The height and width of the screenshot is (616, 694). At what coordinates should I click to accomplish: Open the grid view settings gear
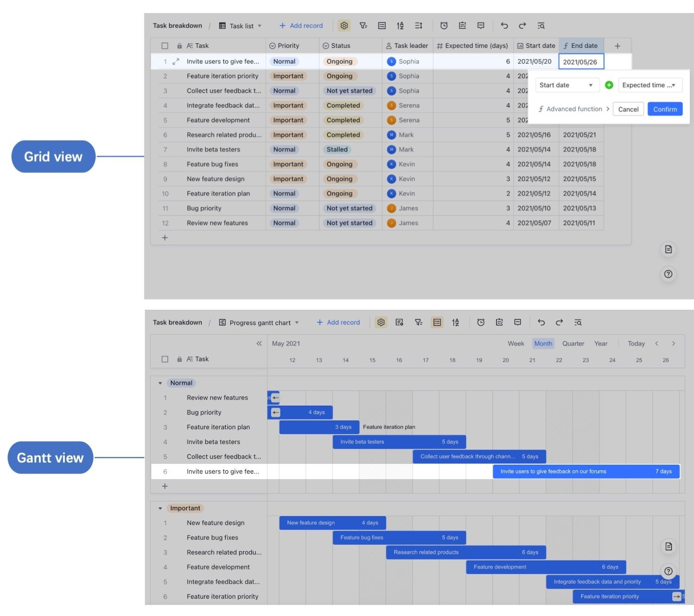coord(344,25)
